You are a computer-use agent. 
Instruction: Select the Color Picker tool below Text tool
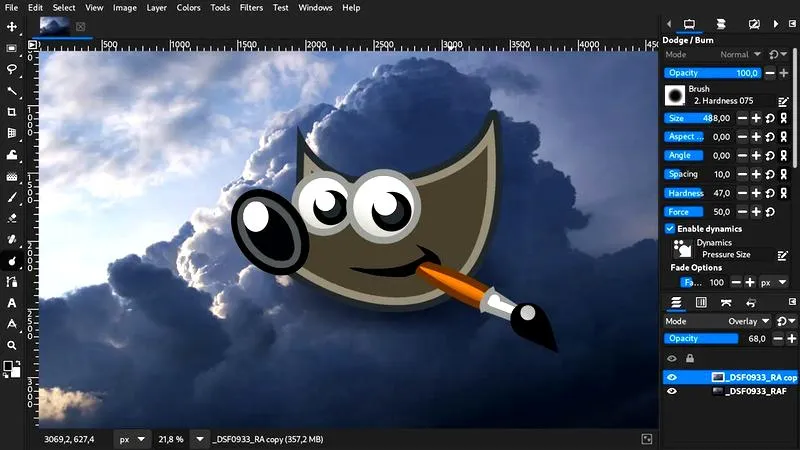(x=12, y=324)
